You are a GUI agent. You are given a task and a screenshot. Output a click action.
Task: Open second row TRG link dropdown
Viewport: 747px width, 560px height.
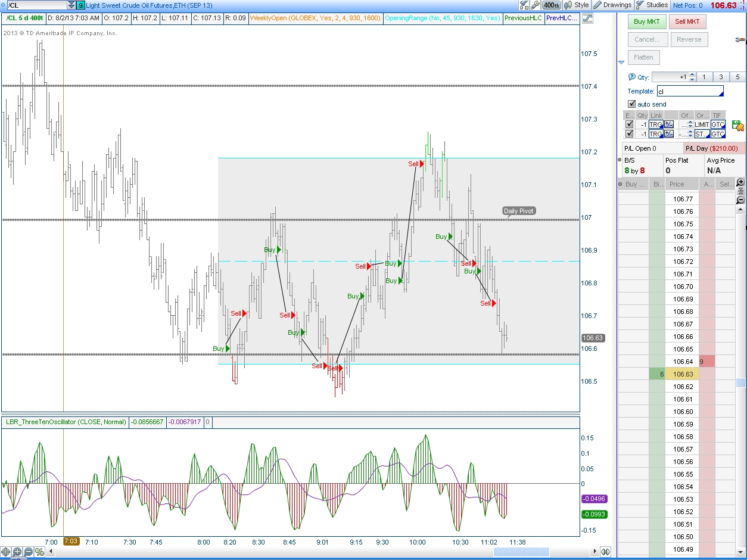656,134
